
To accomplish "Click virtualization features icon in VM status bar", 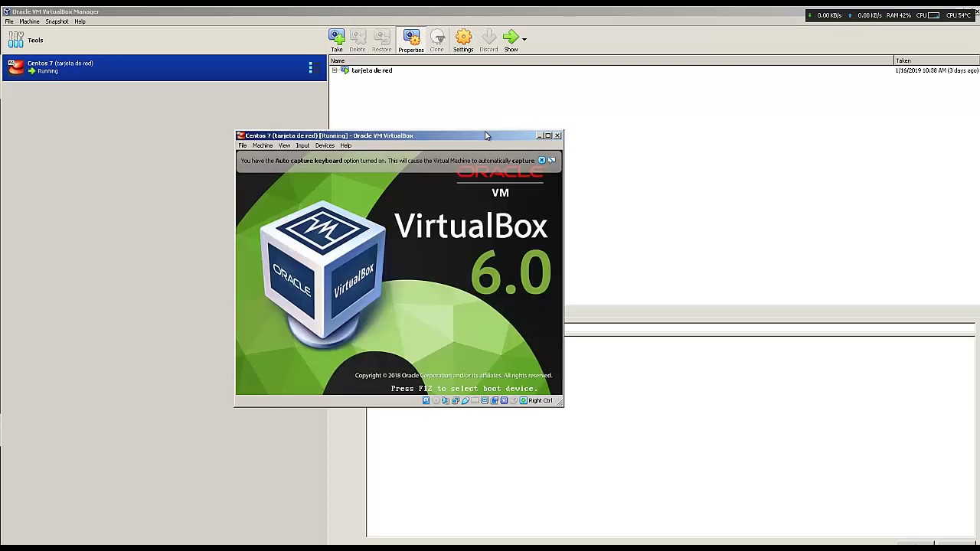I will (504, 400).
